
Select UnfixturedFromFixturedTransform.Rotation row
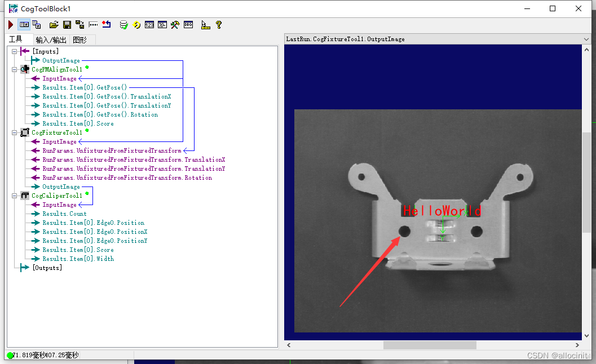click(x=127, y=178)
